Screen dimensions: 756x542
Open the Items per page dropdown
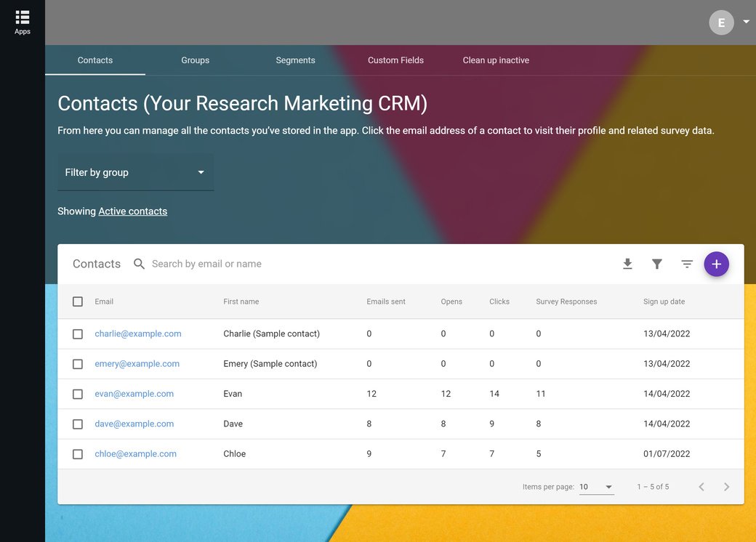click(x=595, y=487)
